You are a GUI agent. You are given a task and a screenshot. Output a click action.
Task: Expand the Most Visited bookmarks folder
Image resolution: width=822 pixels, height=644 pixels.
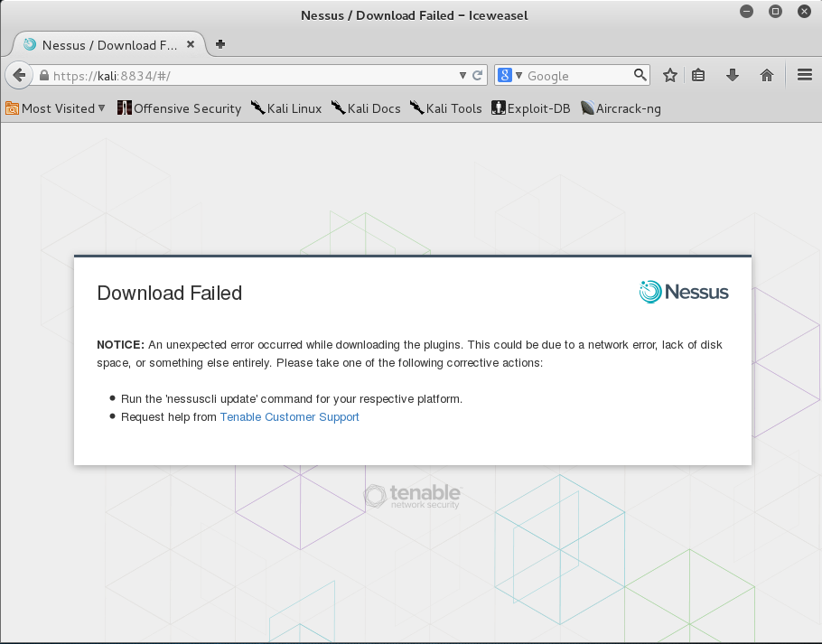(56, 108)
